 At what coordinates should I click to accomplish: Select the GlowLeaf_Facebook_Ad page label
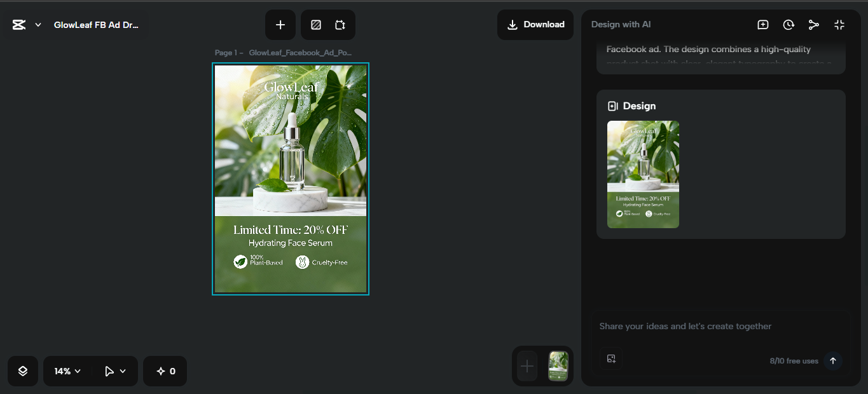[x=300, y=52]
